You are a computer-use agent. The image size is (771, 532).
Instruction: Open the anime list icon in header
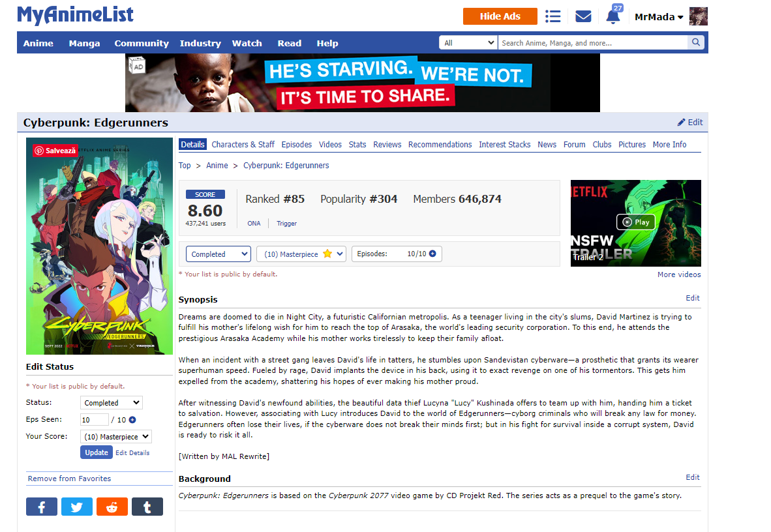552,16
